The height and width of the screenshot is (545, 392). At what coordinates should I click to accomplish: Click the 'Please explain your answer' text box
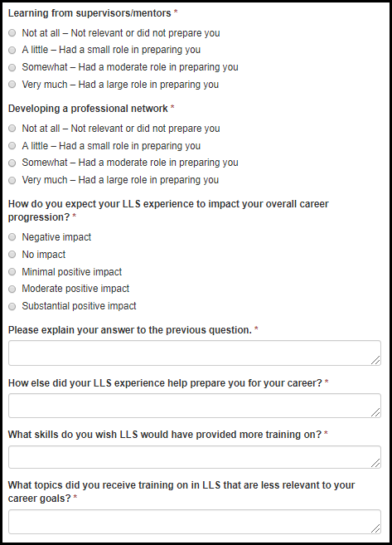point(195,353)
